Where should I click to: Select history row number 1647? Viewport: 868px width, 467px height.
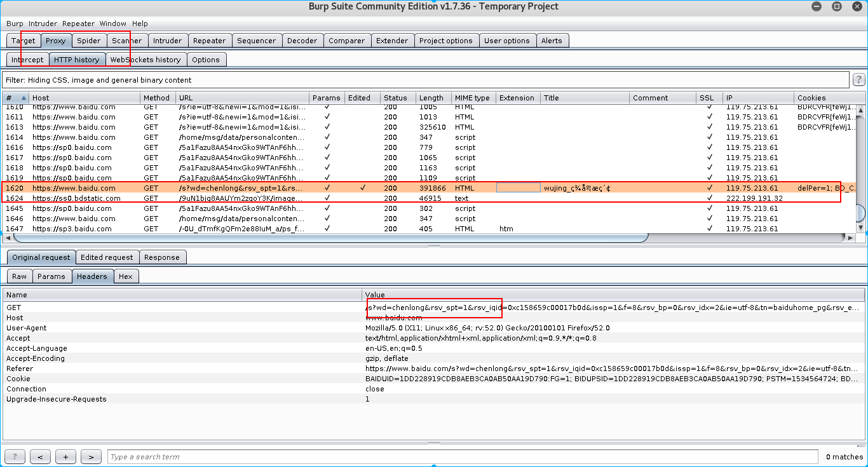[x=430, y=229]
